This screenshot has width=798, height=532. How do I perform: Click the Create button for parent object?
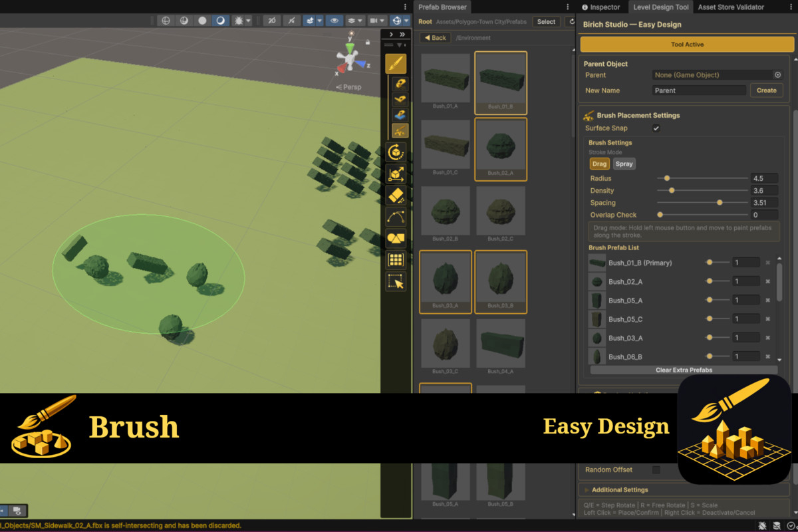point(766,90)
